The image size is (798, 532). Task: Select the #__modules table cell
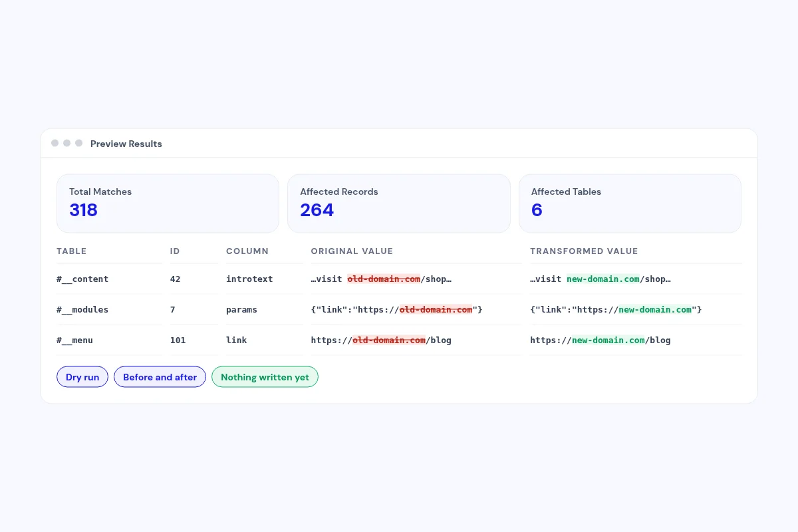click(x=82, y=310)
